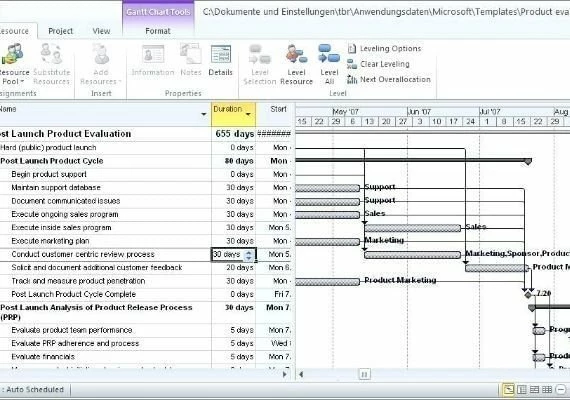570x400 pixels.
Task: Click the Gantt horizontal scrollbar thumb
Action: [x=364, y=374]
